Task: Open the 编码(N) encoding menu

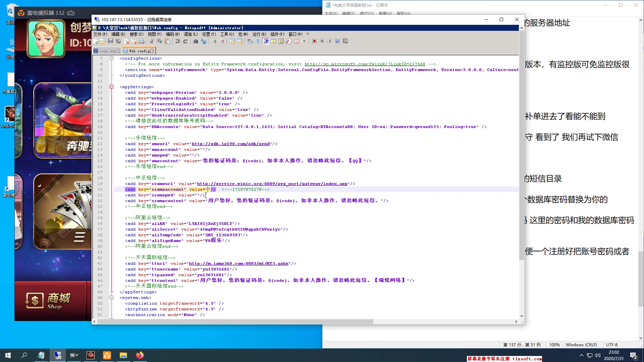Action: [x=172, y=34]
